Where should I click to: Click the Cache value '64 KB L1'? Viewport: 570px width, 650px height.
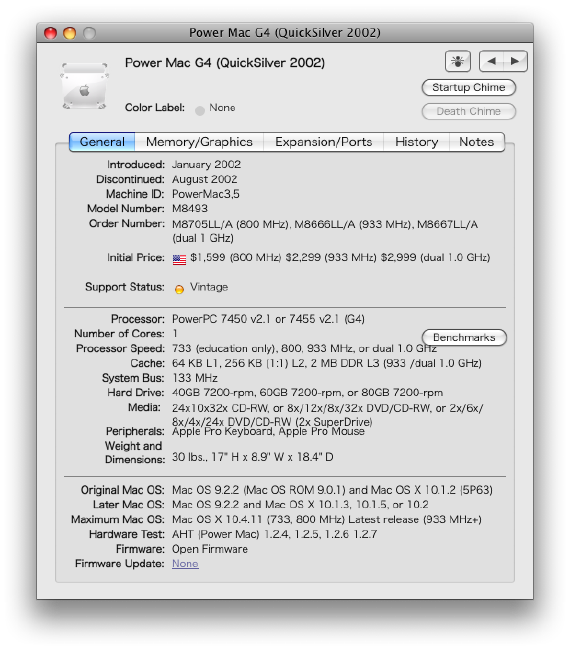tap(195, 364)
